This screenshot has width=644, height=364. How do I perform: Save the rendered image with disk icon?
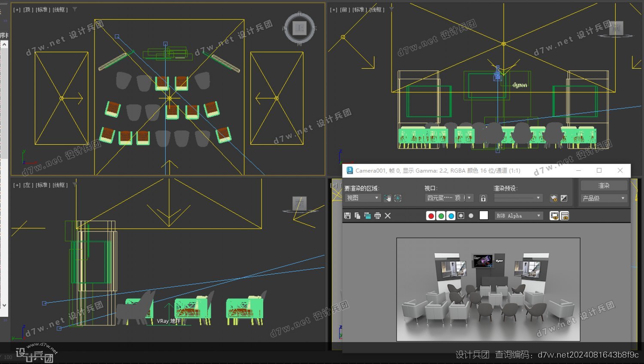(347, 216)
